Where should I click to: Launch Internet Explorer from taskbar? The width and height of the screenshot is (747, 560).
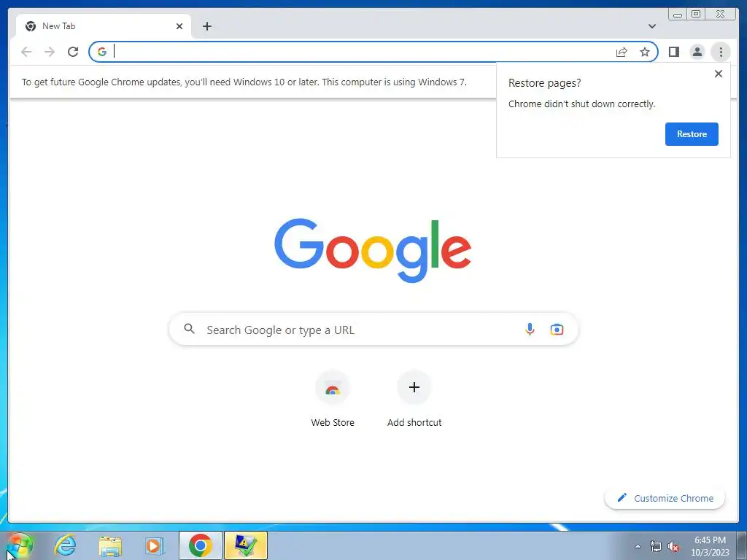(x=65, y=545)
